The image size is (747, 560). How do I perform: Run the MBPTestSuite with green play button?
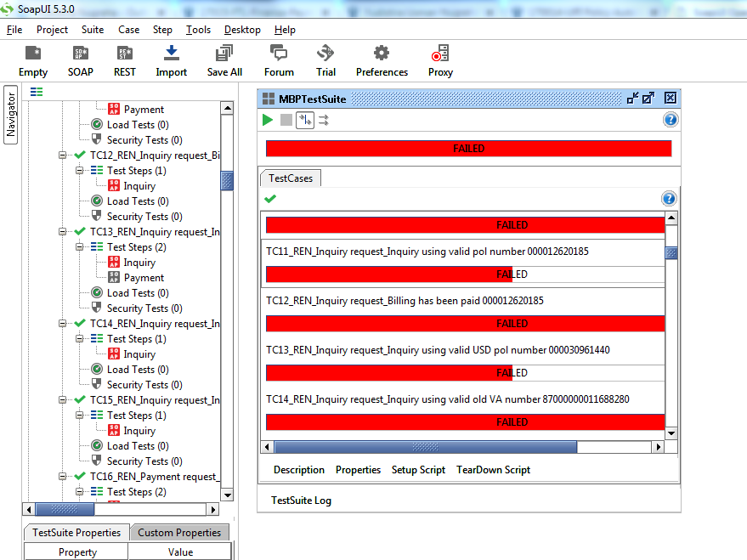(268, 121)
